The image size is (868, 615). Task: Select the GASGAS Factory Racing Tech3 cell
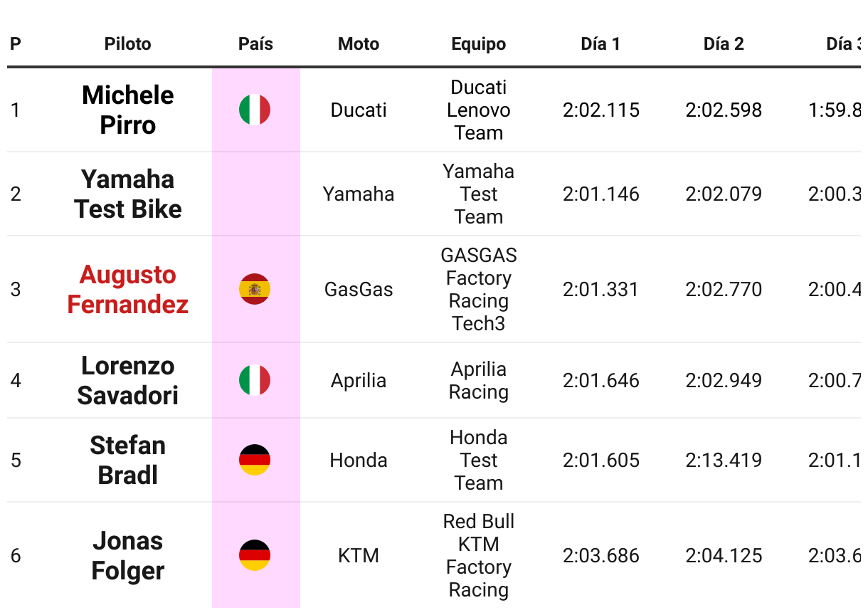[479, 289]
